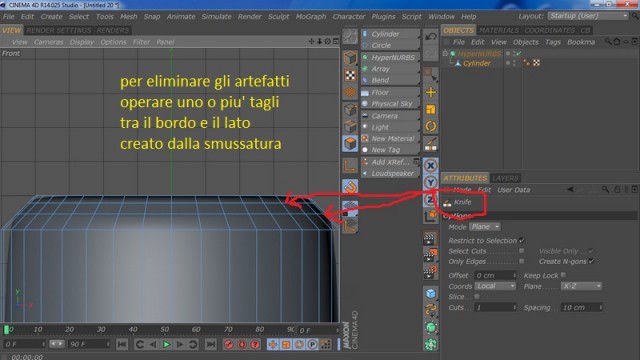Go to the end of the animation

pos(210,344)
